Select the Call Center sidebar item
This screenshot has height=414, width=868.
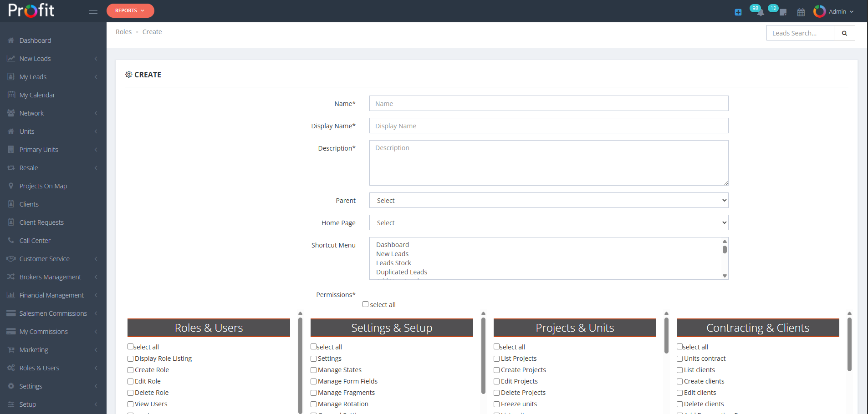coord(34,240)
